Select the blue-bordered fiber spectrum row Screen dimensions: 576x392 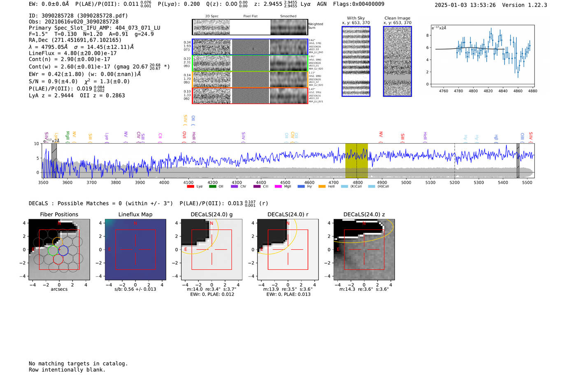tap(250, 47)
